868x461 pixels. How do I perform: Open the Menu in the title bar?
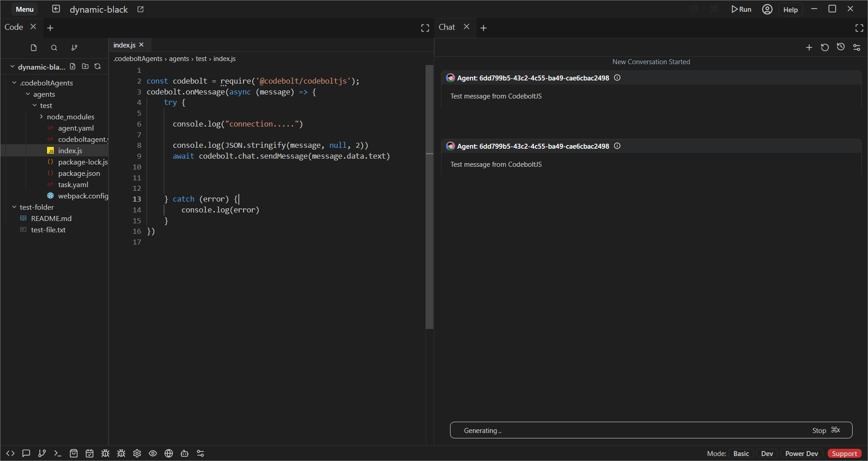25,9
